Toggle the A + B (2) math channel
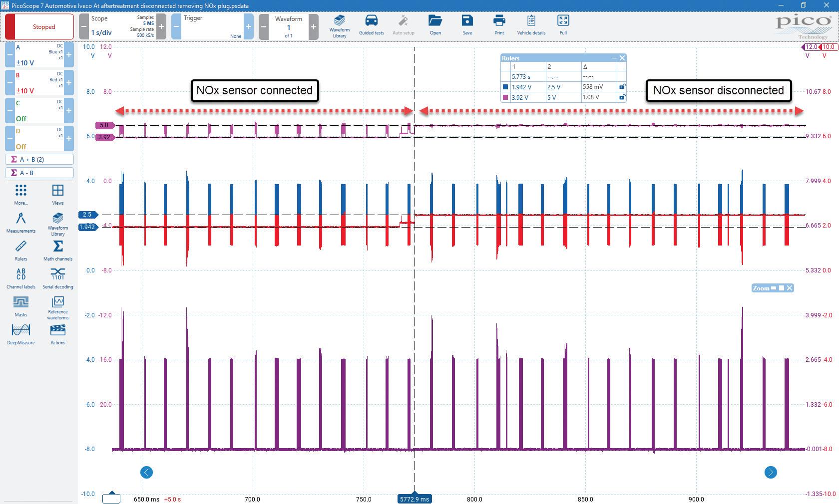 [x=39, y=159]
